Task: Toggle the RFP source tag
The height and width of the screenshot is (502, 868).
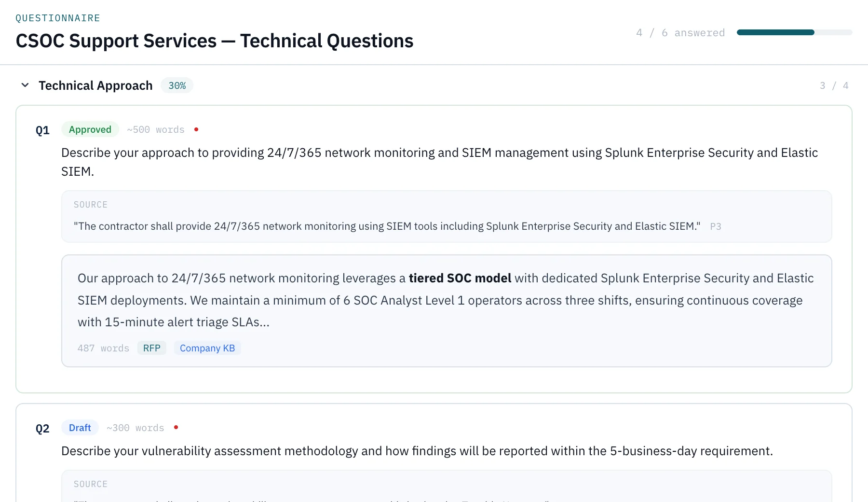Action: click(151, 348)
